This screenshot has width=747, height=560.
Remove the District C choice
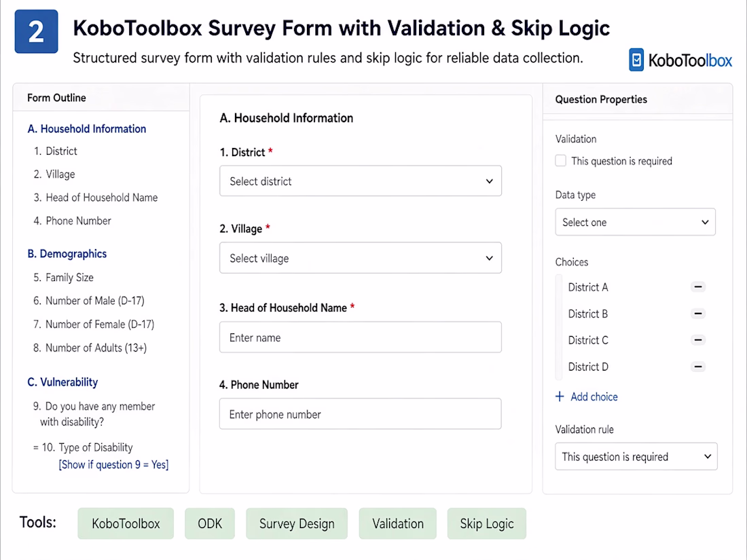(698, 340)
